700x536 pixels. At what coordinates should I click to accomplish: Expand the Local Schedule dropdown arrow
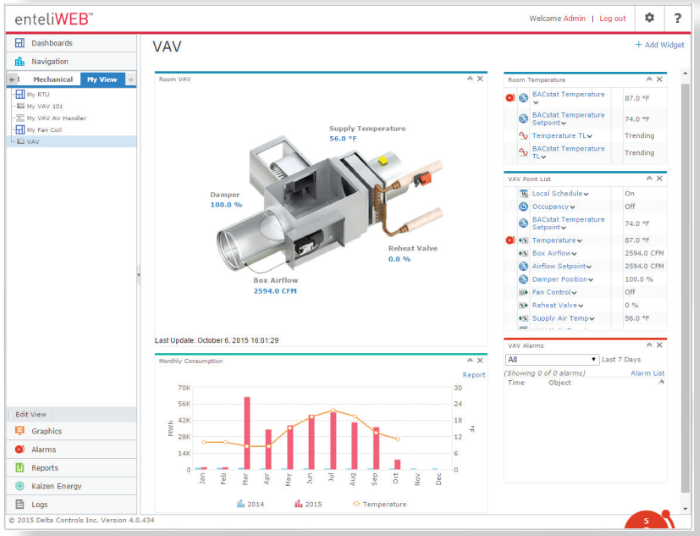(x=586, y=194)
